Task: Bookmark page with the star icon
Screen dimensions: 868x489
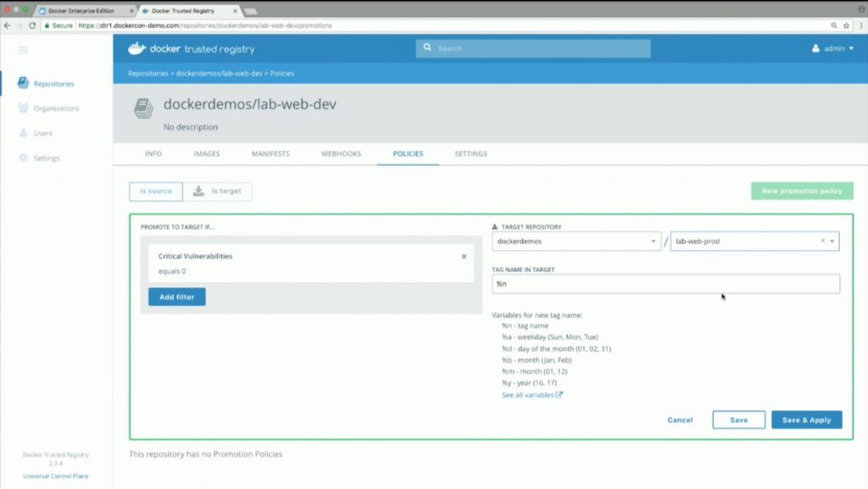Action: [846, 25]
